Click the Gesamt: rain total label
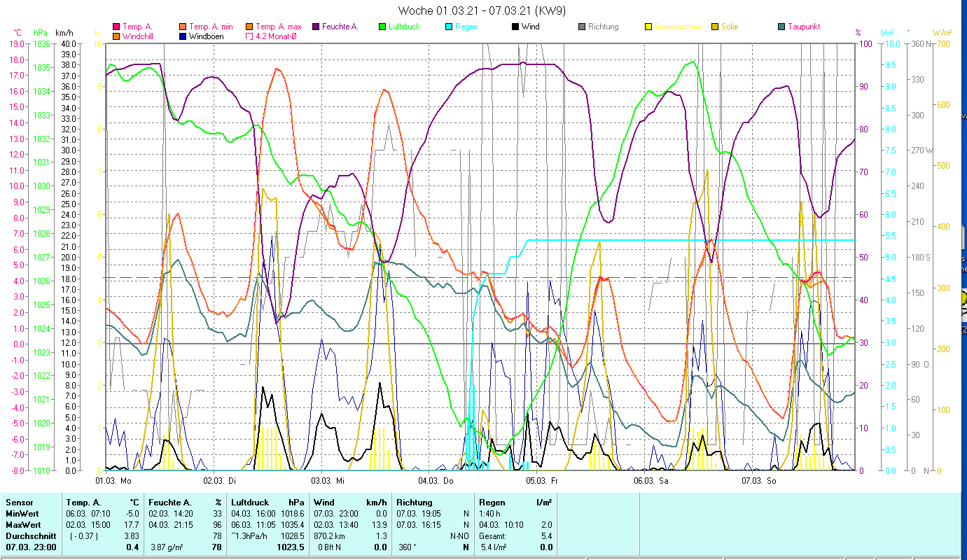This screenshot has height=560, width=967. coord(492,536)
